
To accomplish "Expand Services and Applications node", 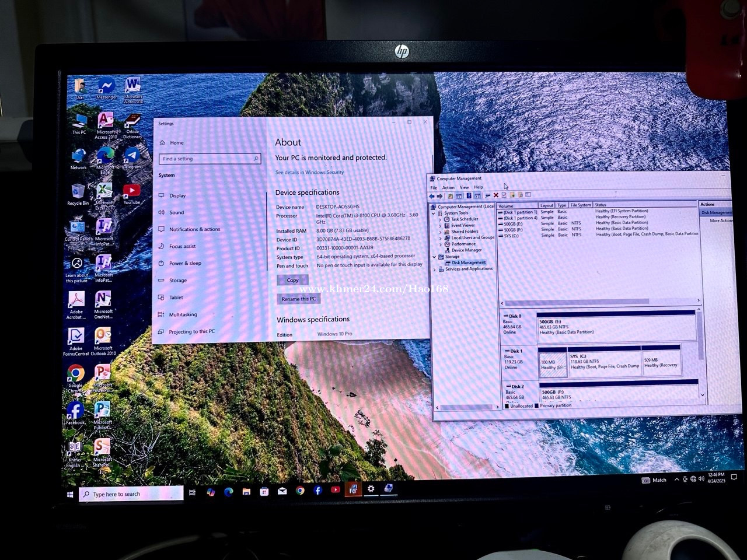I will tap(435, 269).
